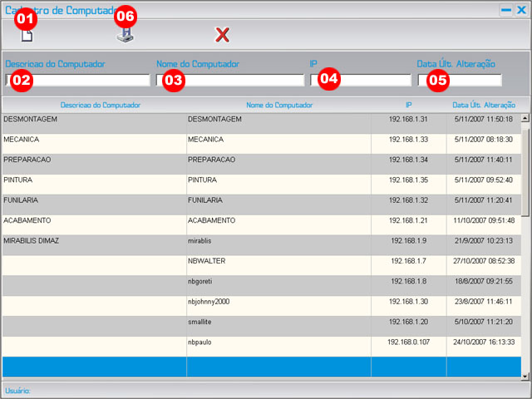532x399 pixels.
Task: Click the save diskette icon in toolbar
Action: 125,36
